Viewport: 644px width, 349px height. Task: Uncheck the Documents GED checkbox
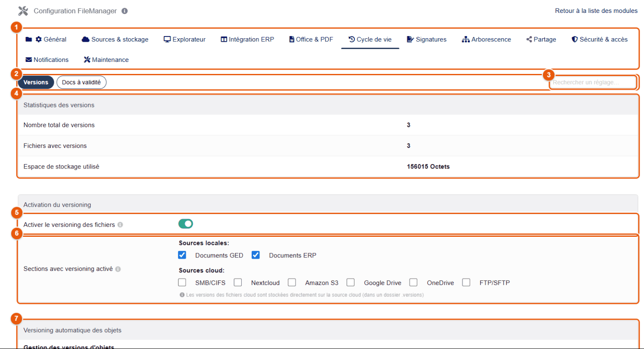pos(182,255)
